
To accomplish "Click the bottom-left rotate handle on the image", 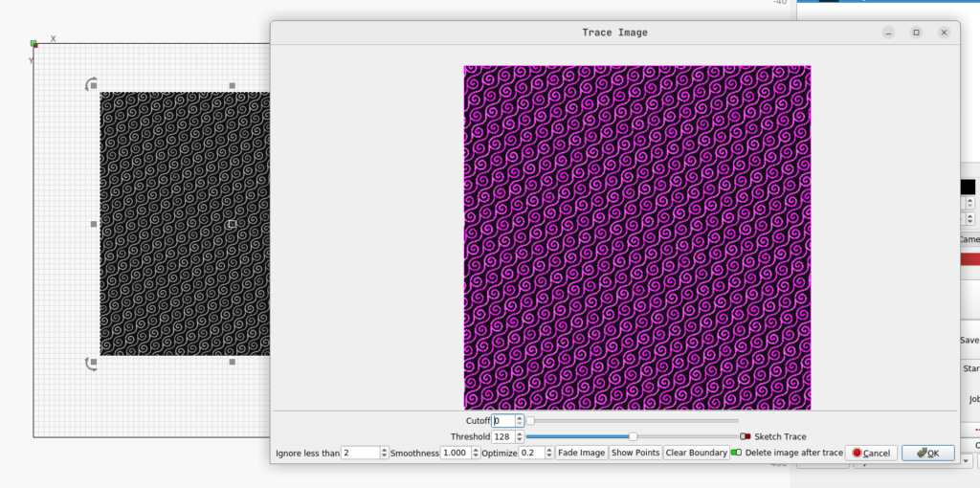I will click(92, 363).
